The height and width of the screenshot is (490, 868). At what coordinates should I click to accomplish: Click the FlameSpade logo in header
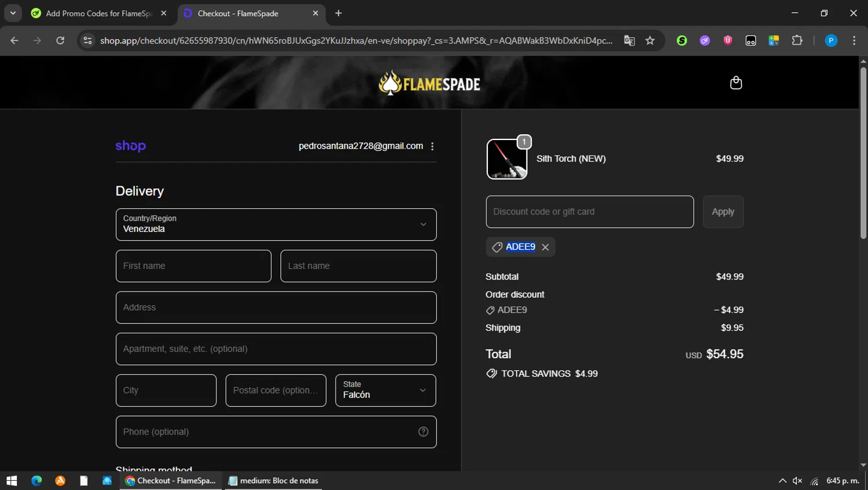pyautogui.click(x=429, y=83)
